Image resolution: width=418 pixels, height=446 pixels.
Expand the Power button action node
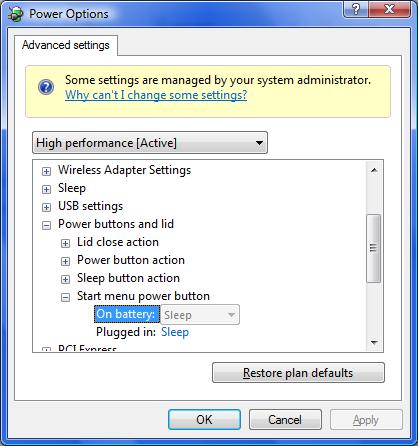pos(65,261)
